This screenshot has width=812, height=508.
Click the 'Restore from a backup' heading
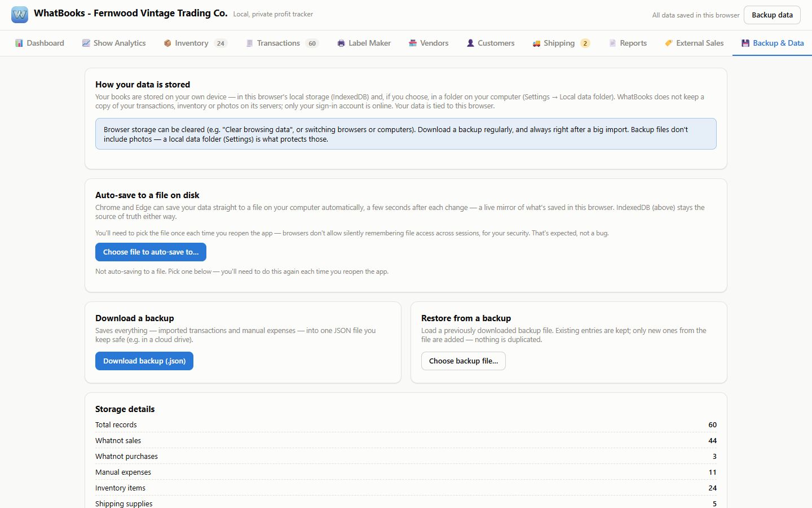point(466,318)
